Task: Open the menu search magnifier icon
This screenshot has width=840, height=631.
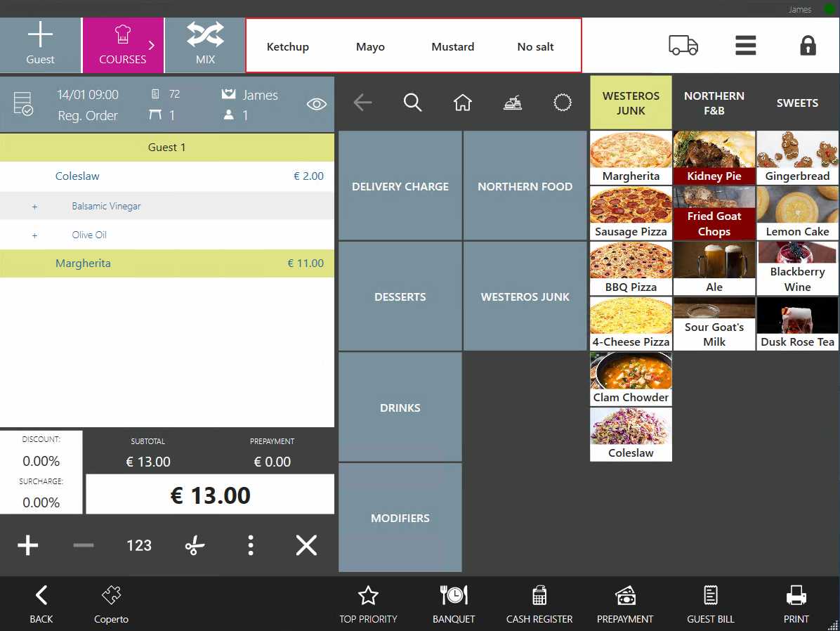Action: pyautogui.click(x=412, y=103)
